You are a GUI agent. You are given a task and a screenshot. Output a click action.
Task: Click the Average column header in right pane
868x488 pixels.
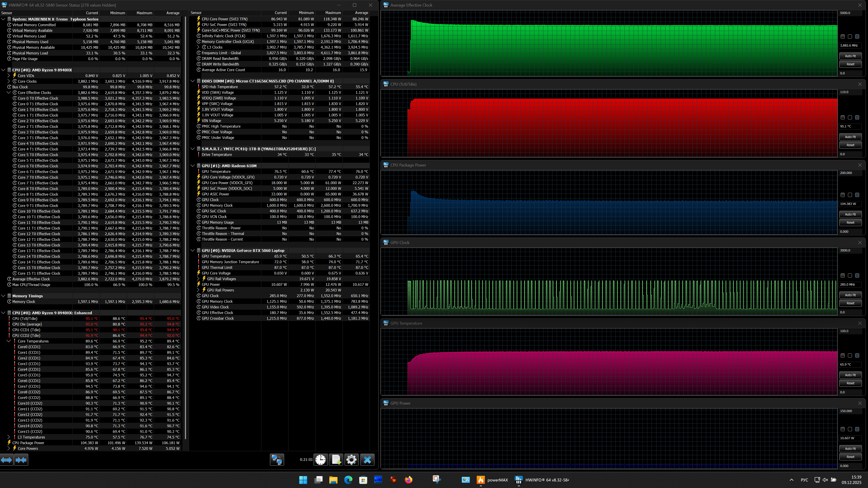pos(361,13)
